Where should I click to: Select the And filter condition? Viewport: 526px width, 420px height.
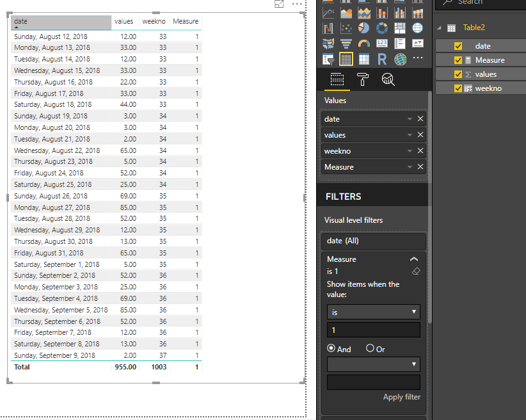(331, 348)
